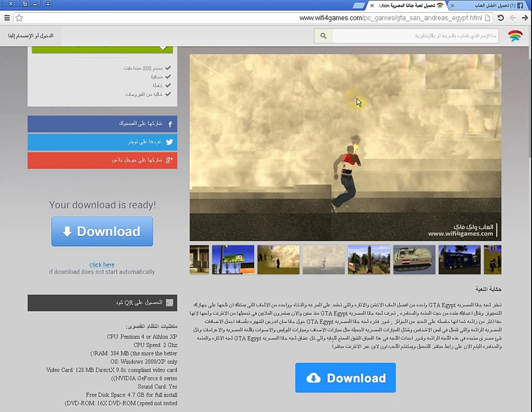This screenshot has width=532, height=412.
Task: Bookmark page with the star icon
Action: point(19,18)
